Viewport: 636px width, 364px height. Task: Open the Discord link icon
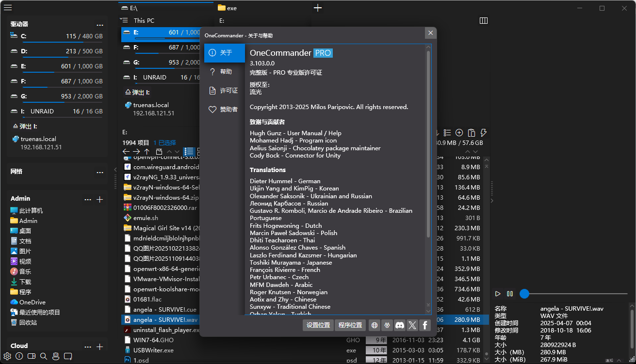coord(400,325)
